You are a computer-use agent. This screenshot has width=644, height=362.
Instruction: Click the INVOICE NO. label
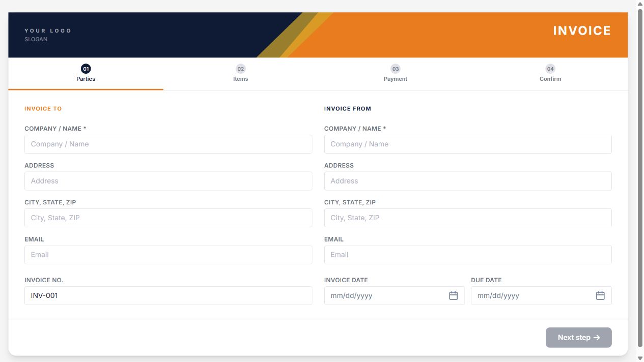tap(44, 280)
